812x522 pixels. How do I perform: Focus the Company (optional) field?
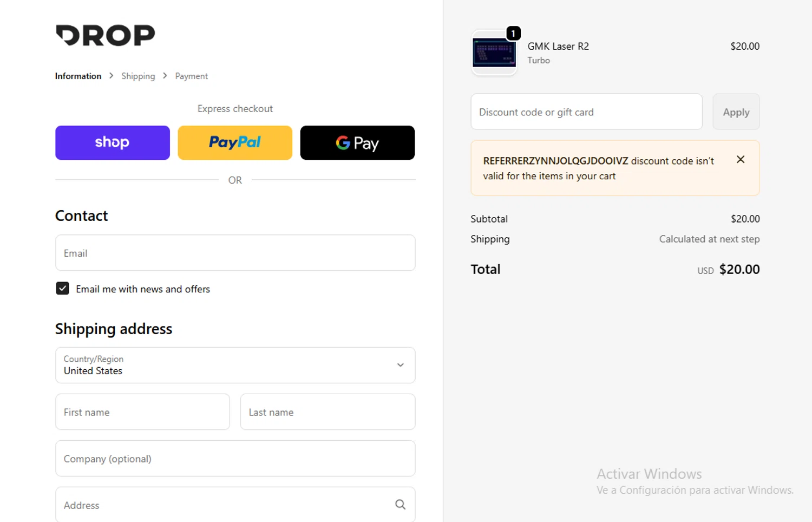pyautogui.click(x=235, y=459)
